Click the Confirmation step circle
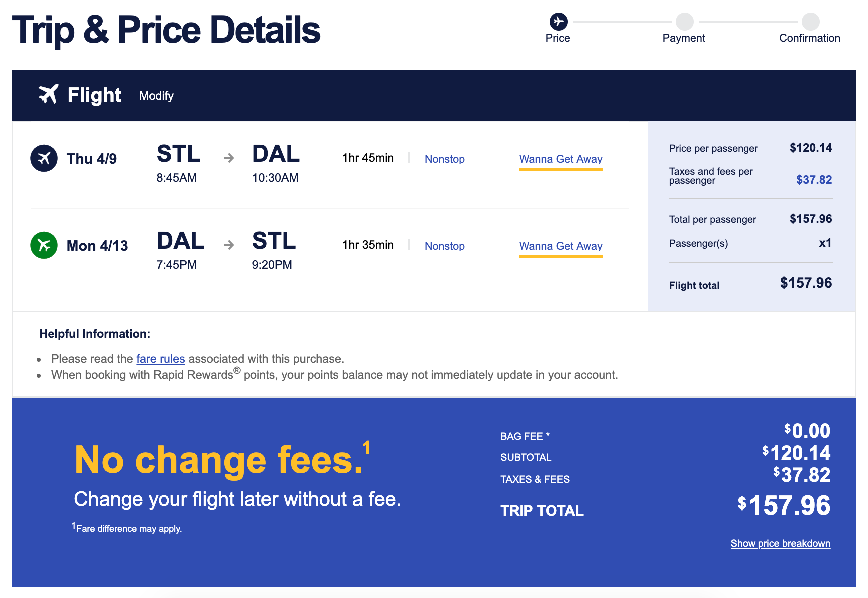Screen dimensions: 868x598 point(810,21)
